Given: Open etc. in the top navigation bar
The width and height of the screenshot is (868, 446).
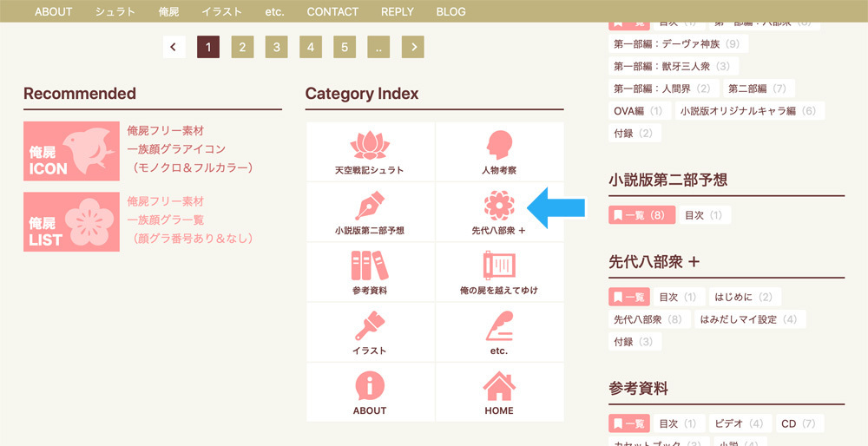Looking at the screenshot, I should coord(274,11).
